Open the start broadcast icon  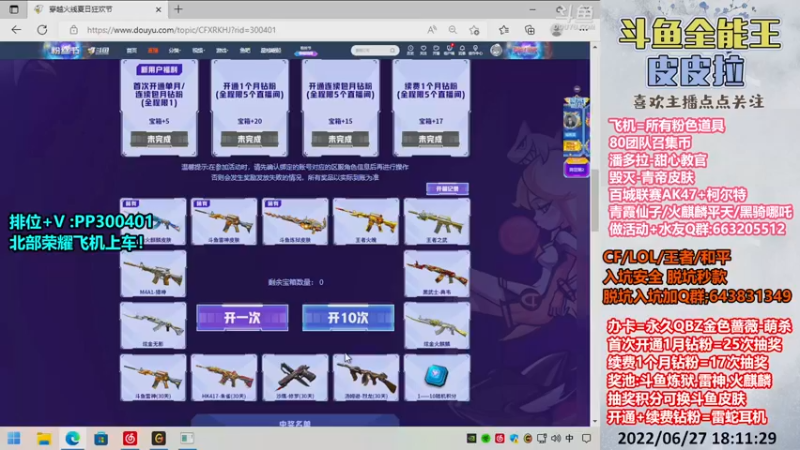[x=436, y=49]
